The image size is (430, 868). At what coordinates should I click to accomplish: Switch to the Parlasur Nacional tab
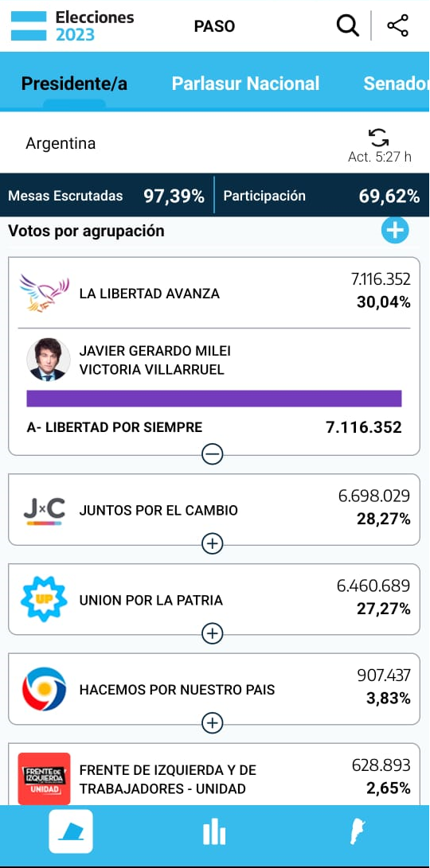(x=245, y=84)
